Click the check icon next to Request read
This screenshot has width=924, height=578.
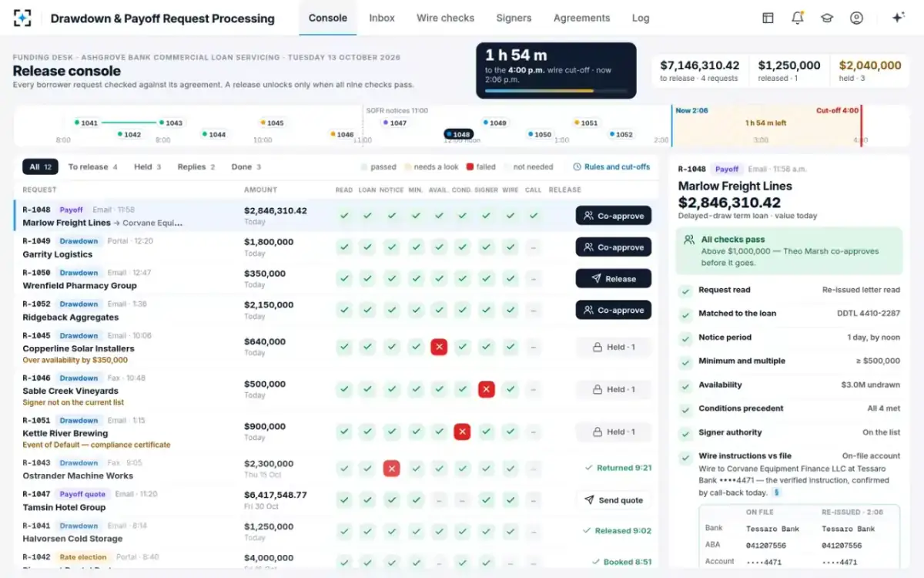click(x=685, y=291)
